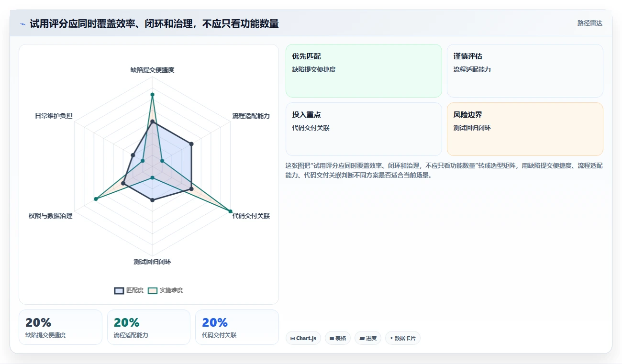Click the 代码交付关联 text in 投入重点 card
Screen dimensions: 622x364
(x=311, y=128)
